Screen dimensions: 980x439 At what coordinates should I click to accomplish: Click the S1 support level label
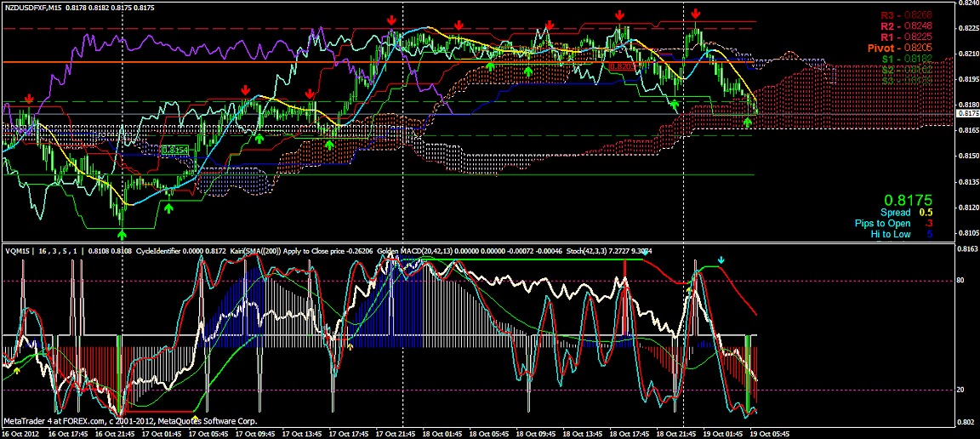coord(889,60)
